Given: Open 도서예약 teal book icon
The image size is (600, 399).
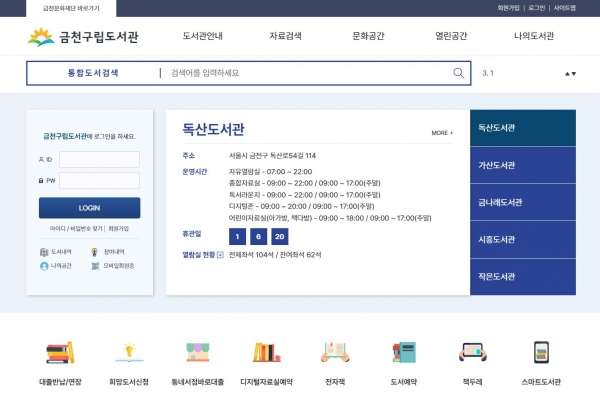Looking at the screenshot, I should (x=404, y=352).
